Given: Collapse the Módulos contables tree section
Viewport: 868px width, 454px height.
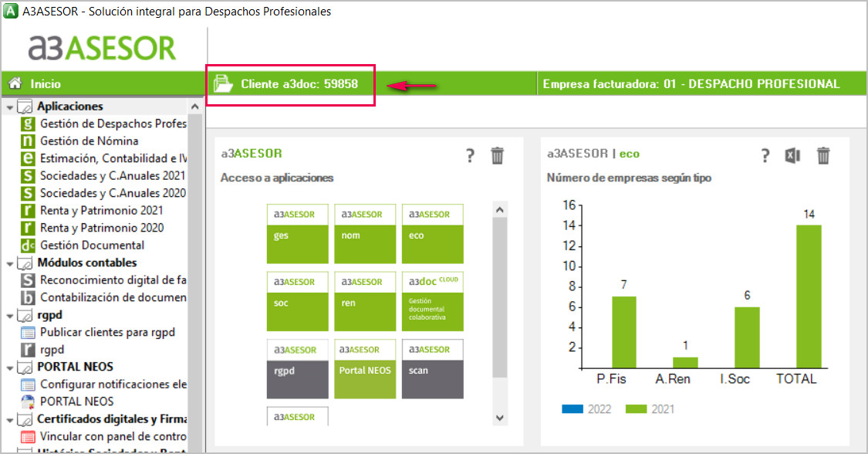Looking at the screenshot, I should click(x=10, y=263).
